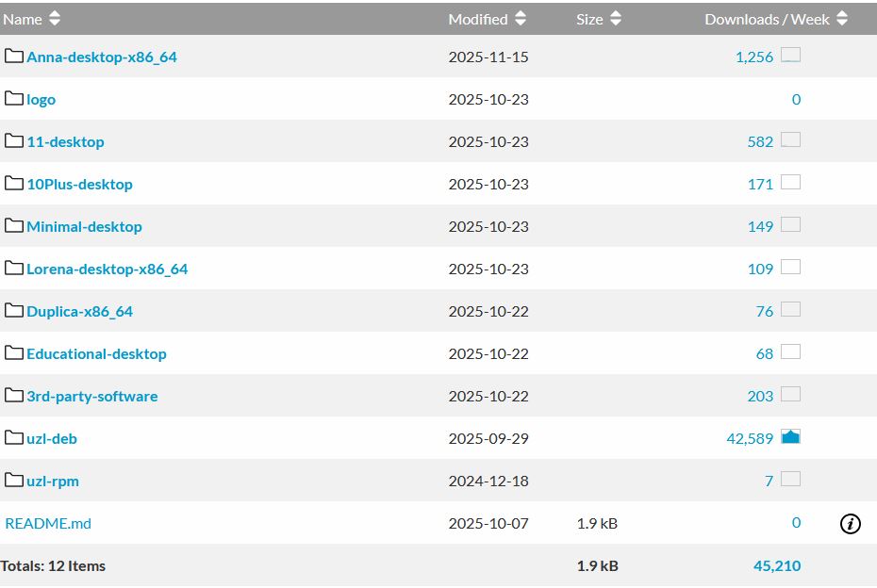Screen dimensions: 877x588
Task: Click the 42,589 downloads count for uzl-deb
Action: (750, 438)
